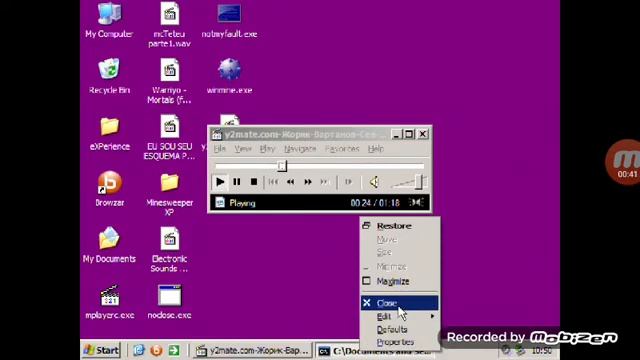Open the File menu in the player
Image resolution: width=640 pixels, height=360 pixels.
[x=220, y=149]
